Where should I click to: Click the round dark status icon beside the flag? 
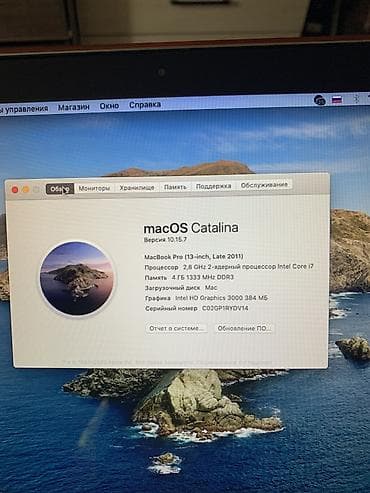click(x=320, y=100)
